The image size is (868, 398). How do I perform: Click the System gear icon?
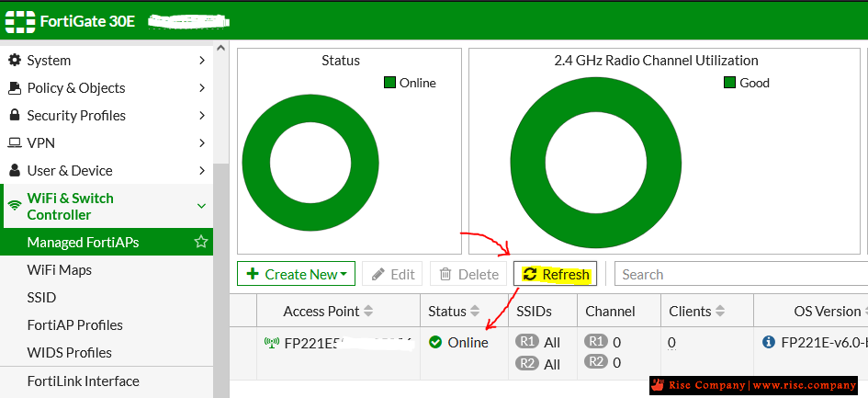pyautogui.click(x=15, y=60)
